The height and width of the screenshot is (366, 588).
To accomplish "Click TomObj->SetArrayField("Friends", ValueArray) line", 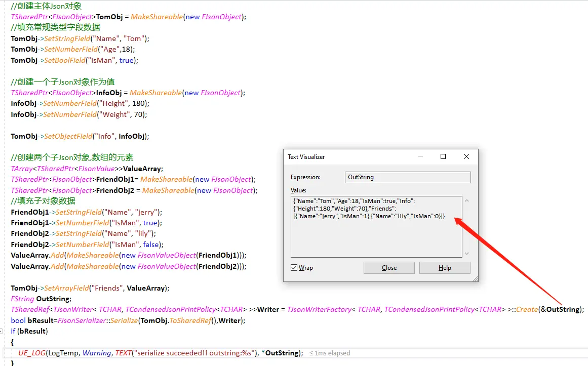I will pos(90,288).
